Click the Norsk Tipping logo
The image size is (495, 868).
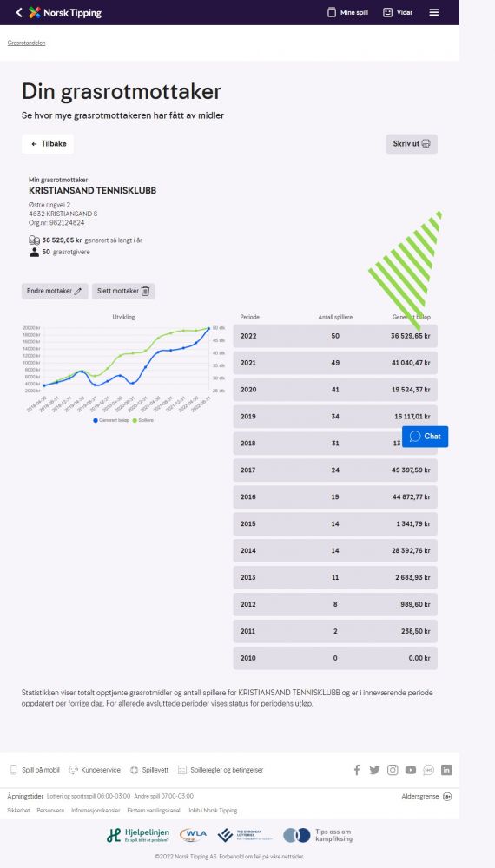click(x=65, y=12)
